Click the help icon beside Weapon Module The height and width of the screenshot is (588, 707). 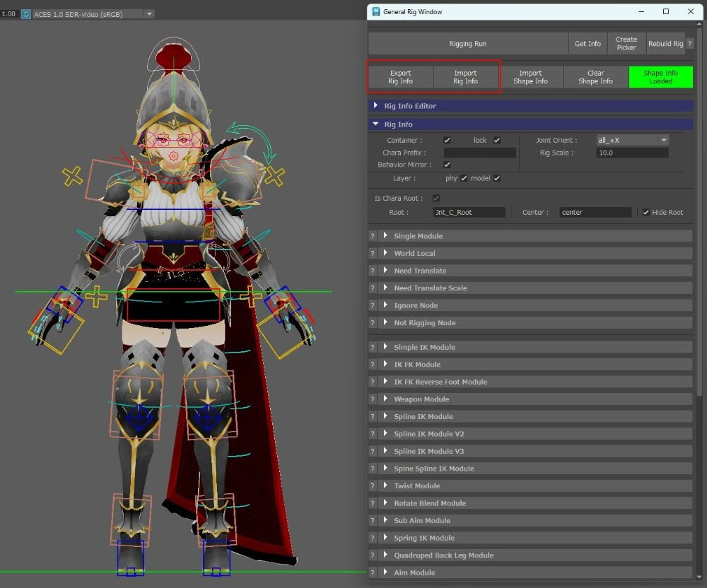click(373, 399)
